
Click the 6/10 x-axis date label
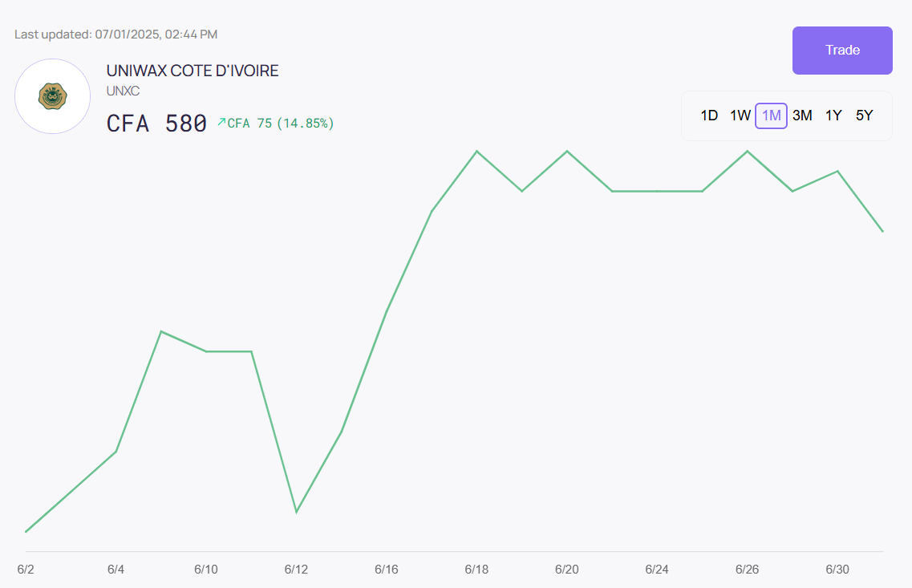pyautogui.click(x=206, y=569)
